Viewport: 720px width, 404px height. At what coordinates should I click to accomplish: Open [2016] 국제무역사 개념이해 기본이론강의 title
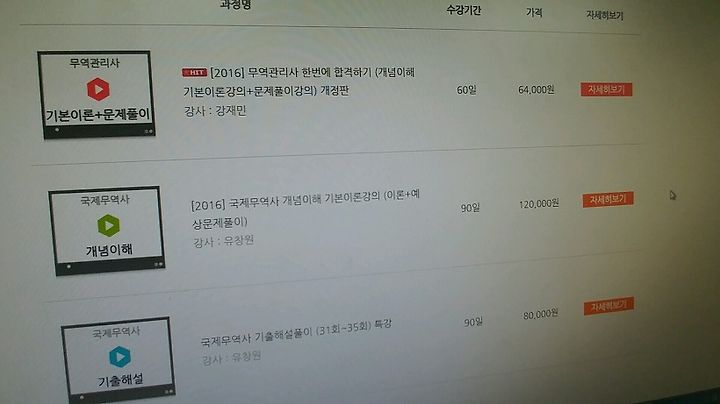(305, 209)
